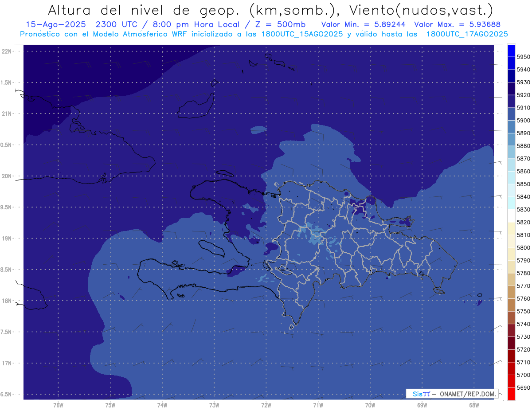Click the '8.5N' latitude label

[x=6, y=270]
